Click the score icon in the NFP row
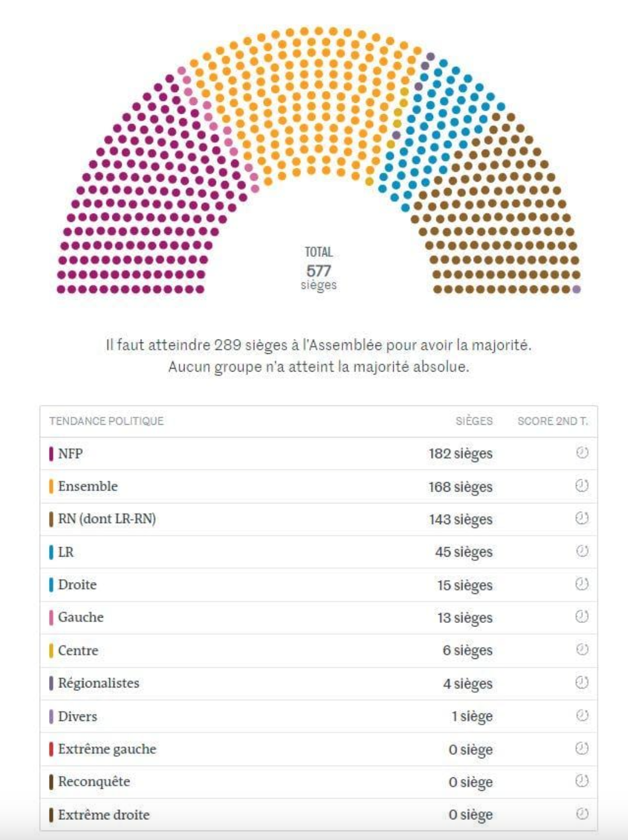 (582, 453)
